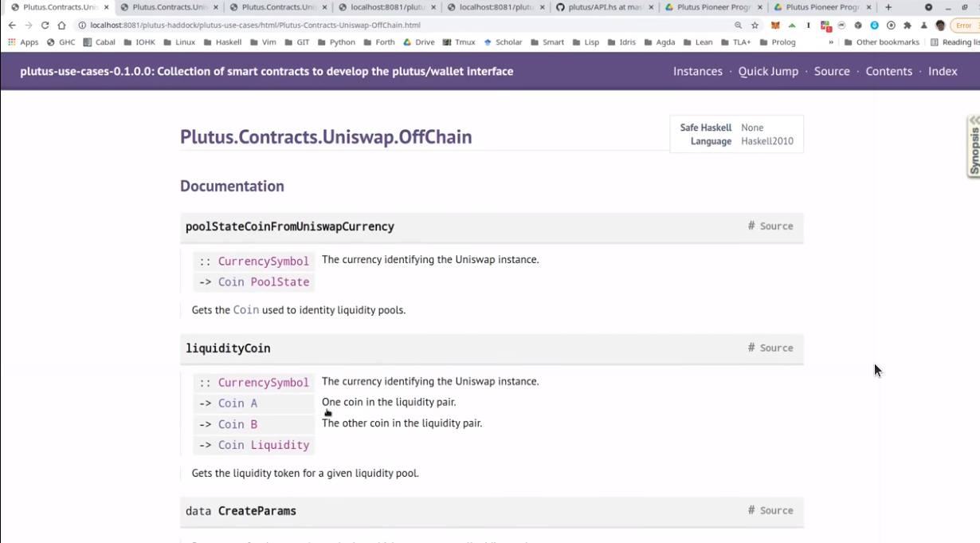980x543 pixels.
Task: Open the Index page link
Action: pos(942,71)
